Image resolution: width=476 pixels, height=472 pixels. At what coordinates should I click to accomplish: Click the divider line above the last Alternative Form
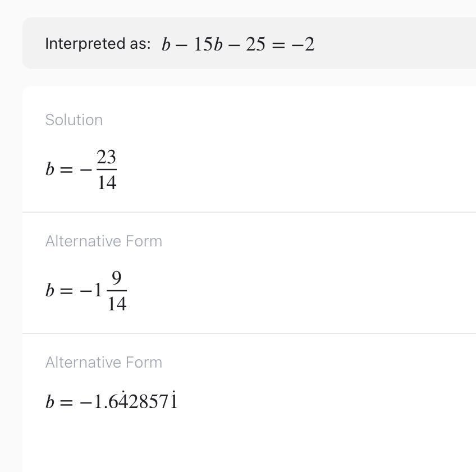point(249,333)
